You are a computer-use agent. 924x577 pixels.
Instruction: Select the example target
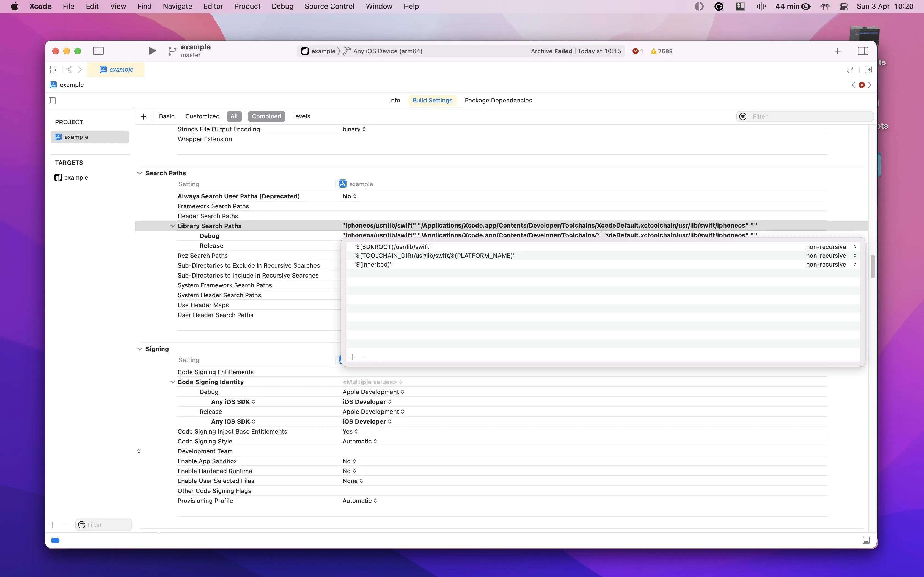[76, 177]
